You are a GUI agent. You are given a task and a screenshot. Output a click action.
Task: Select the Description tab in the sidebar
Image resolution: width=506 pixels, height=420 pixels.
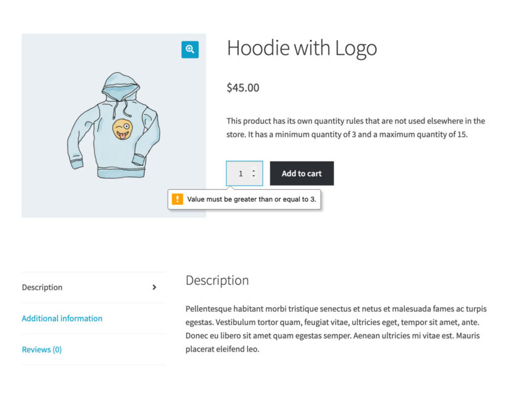point(42,287)
